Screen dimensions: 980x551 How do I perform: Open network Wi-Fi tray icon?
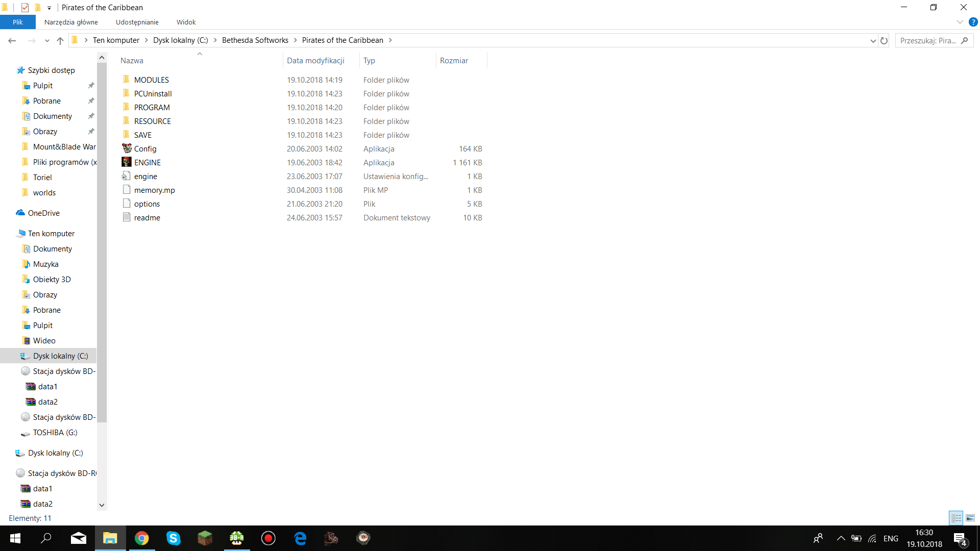872,539
